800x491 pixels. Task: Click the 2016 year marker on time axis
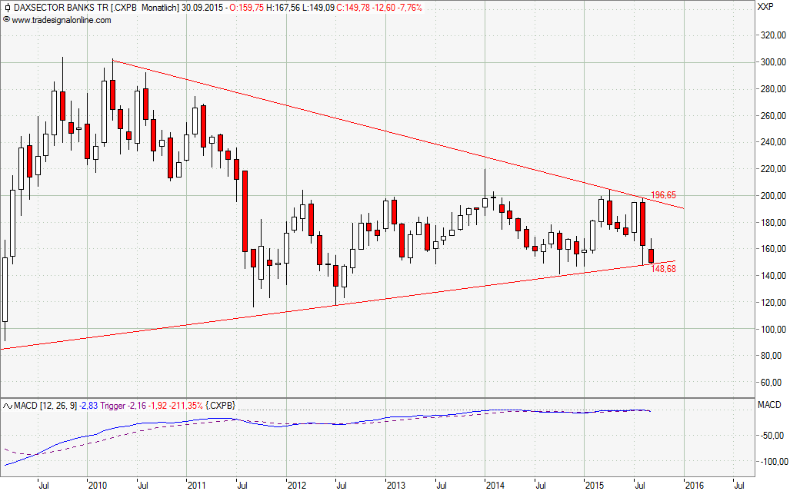(x=692, y=485)
